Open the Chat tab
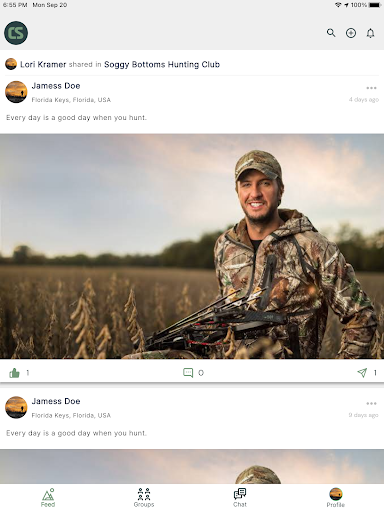This screenshot has width=384, height=512. click(240, 498)
